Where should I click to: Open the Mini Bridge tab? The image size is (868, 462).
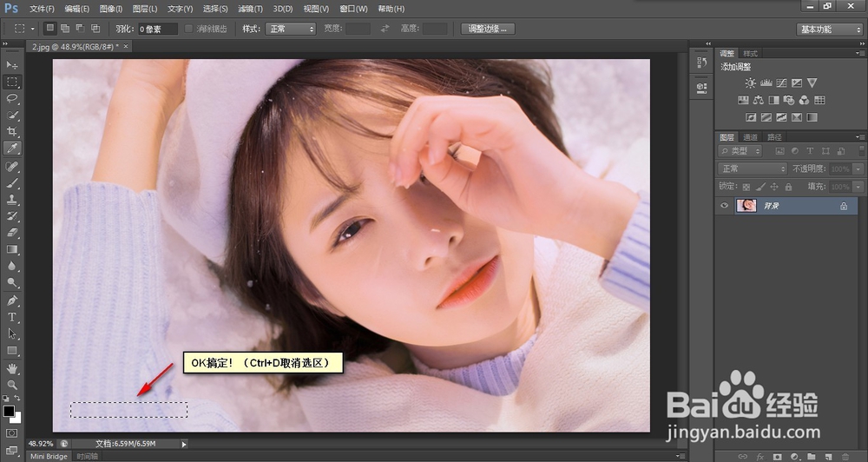coord(49,457)
